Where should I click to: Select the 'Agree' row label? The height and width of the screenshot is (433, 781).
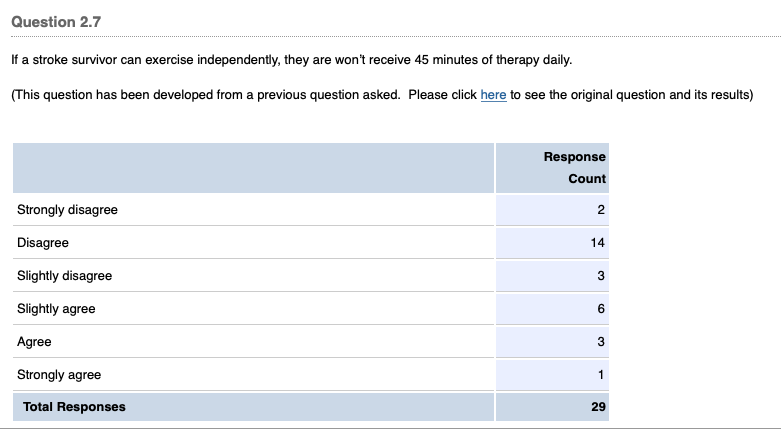tap(34, 342)
